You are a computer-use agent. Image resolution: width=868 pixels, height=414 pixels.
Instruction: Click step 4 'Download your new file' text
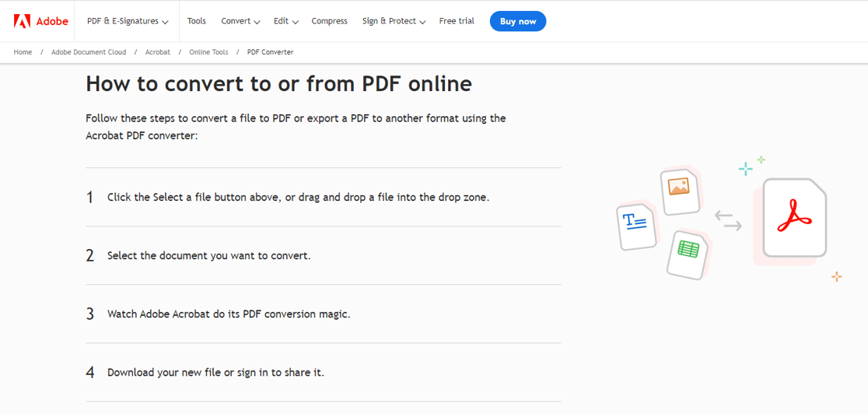pyautogui.click(x=216, y=372)
